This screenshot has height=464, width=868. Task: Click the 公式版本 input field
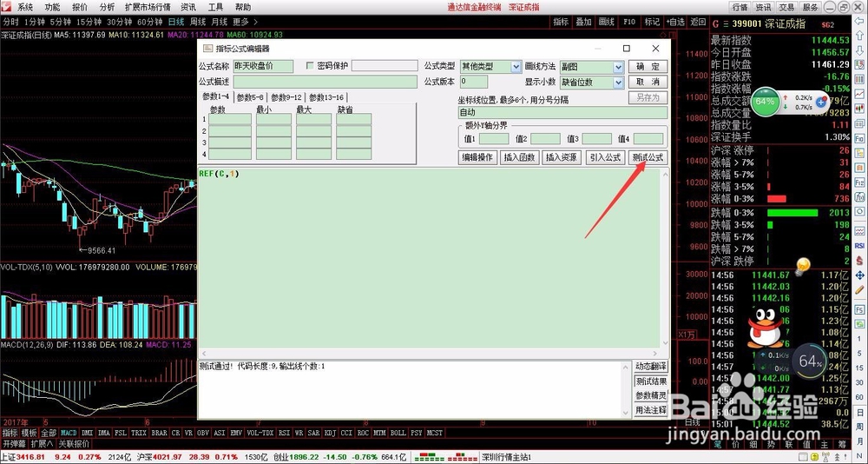coord(474,82)
